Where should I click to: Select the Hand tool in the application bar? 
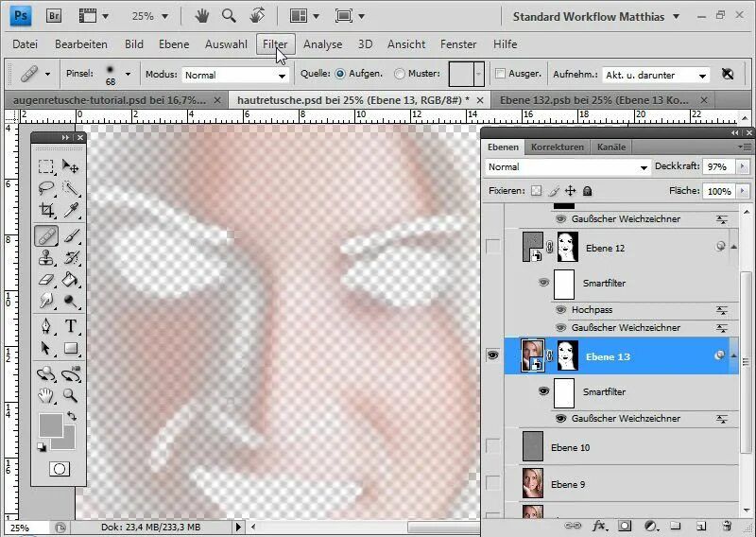pos(201,16)
